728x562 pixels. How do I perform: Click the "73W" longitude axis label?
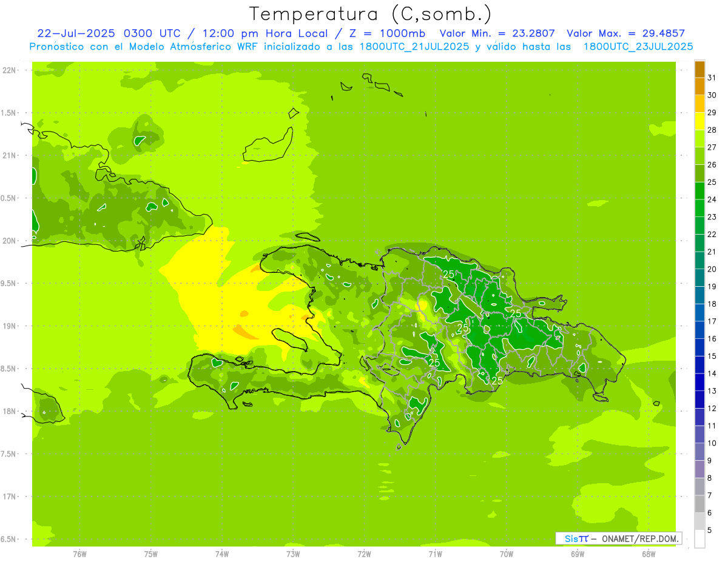[x=293, y=554]
